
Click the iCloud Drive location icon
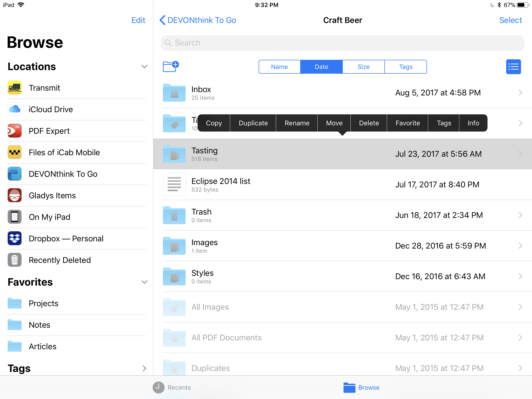(15, 109)
